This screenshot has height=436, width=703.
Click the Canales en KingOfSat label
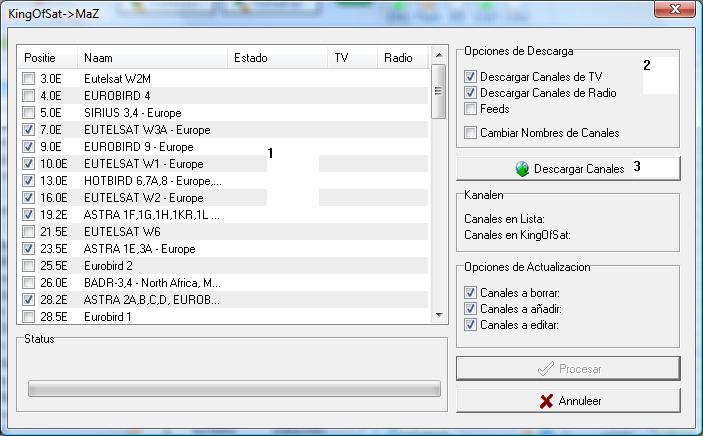pos(517,235)
